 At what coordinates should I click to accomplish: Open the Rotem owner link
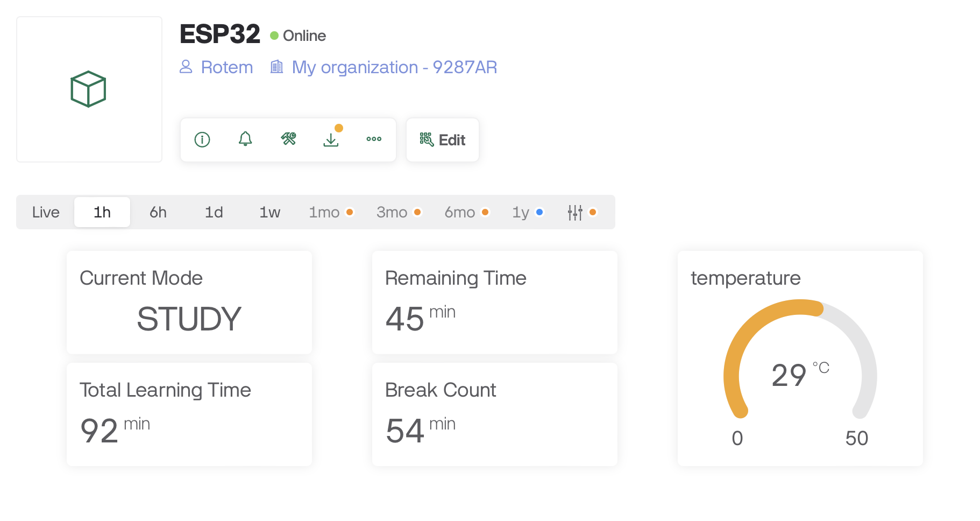(227, 67)
